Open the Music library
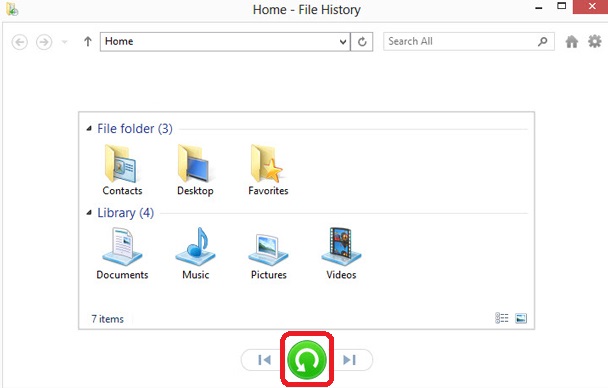Viewport: 608px width, 388px height. (195, 254)
